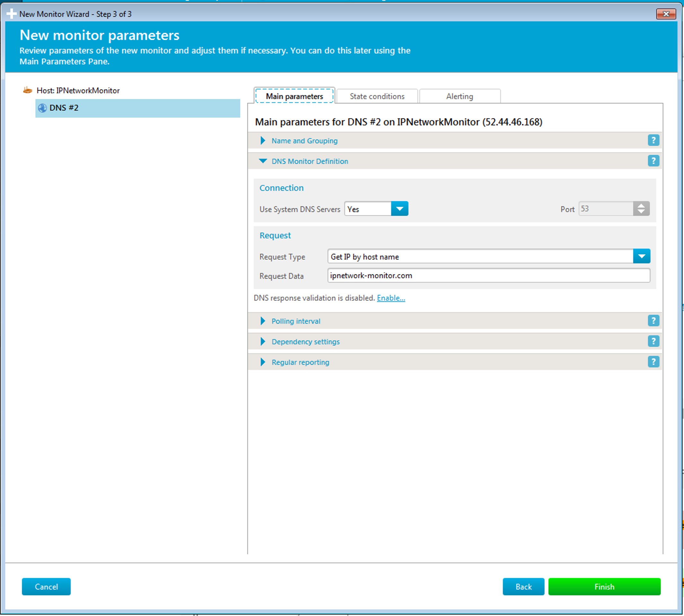Screen dimensions: 684x616
Task: Increase the Port value with up arrow
Action: 641,205
